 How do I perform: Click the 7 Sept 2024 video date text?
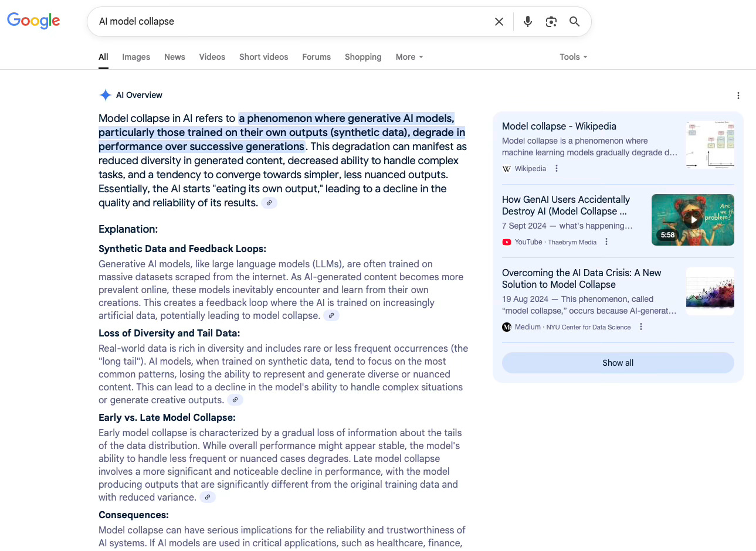pos(524,226)
